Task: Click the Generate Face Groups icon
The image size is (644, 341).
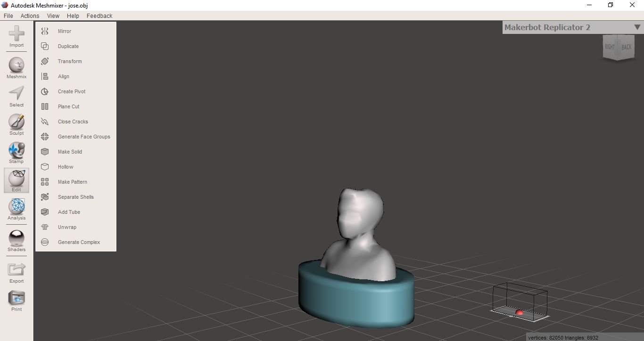Action: click(45, 137)
